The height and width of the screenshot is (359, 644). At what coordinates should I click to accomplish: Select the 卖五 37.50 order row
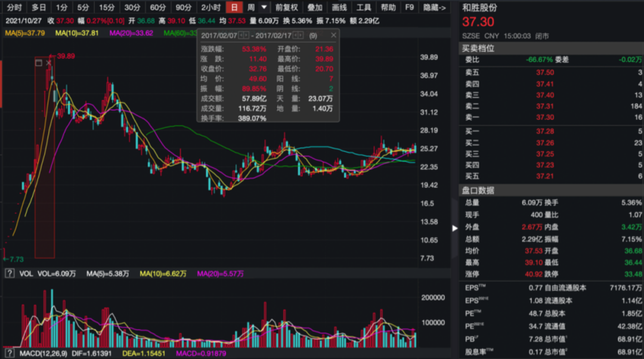[552, 72]
